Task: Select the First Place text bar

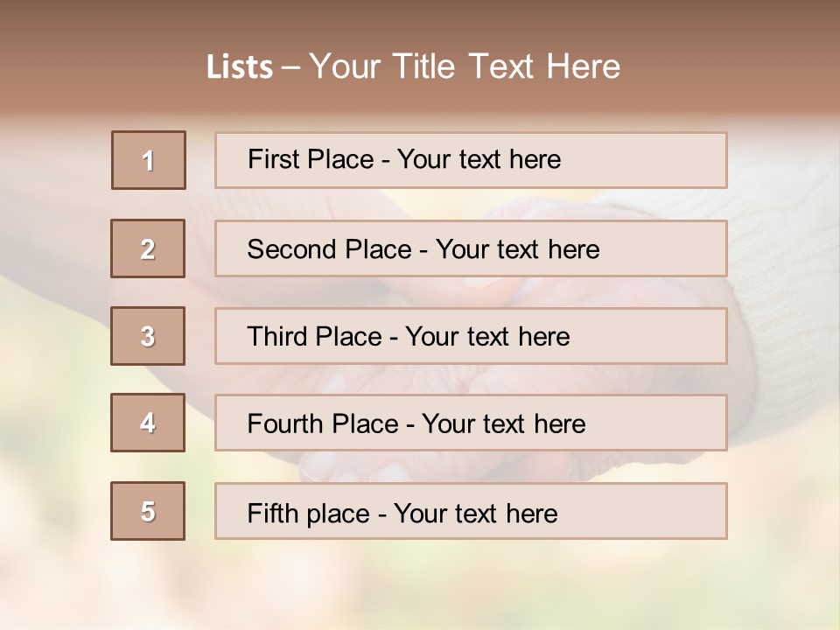Action: (x=471, y=160)
